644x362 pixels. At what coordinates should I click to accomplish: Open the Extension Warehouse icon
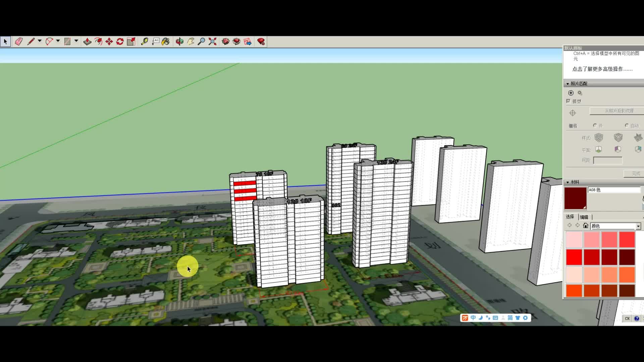click(x=237, y=42)
